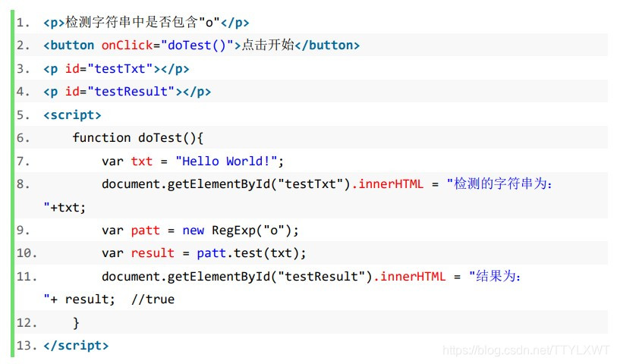Select the "doTest()" attribute value on line 2

coord(197,45)
